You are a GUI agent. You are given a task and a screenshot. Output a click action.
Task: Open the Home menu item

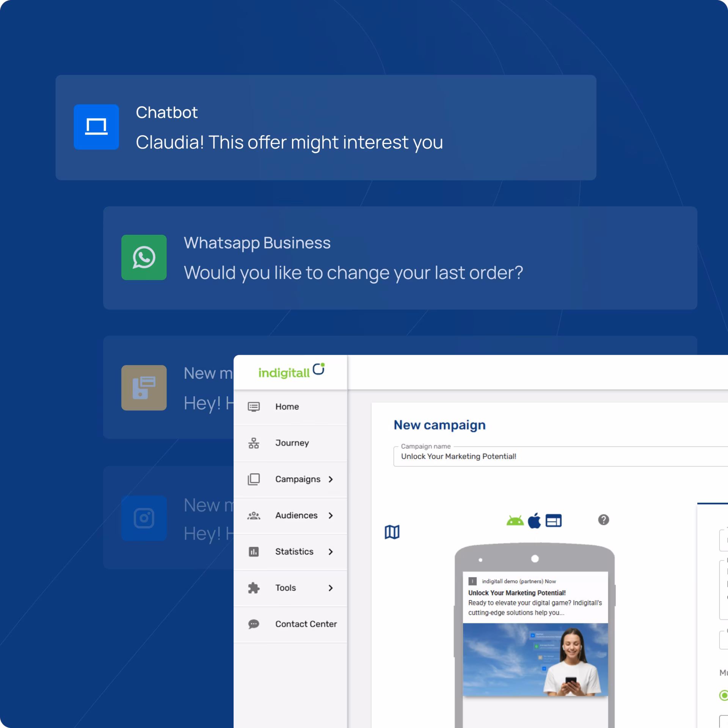[x=287, y=406]
